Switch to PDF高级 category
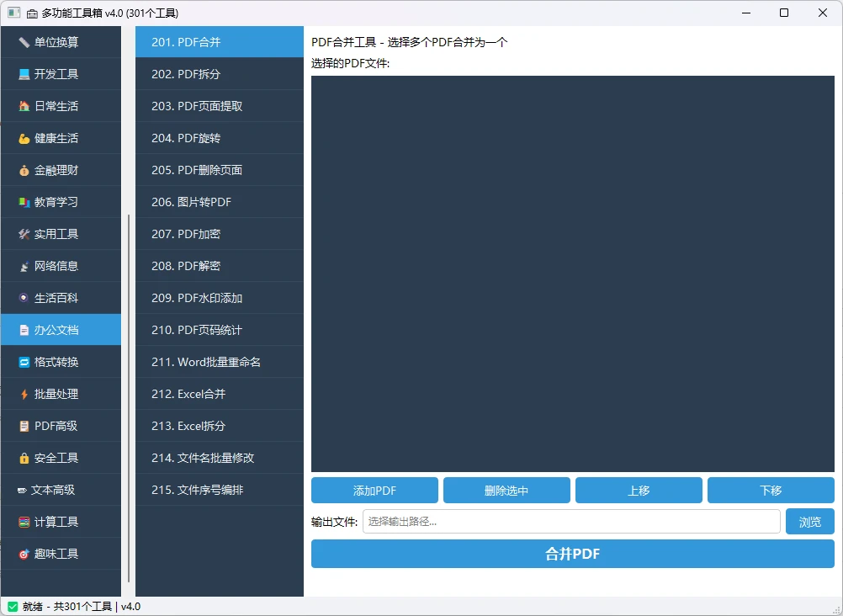Image resolution: width=843 pixels, height=616 pixels. pyautogui.click(x=61, y=426)
